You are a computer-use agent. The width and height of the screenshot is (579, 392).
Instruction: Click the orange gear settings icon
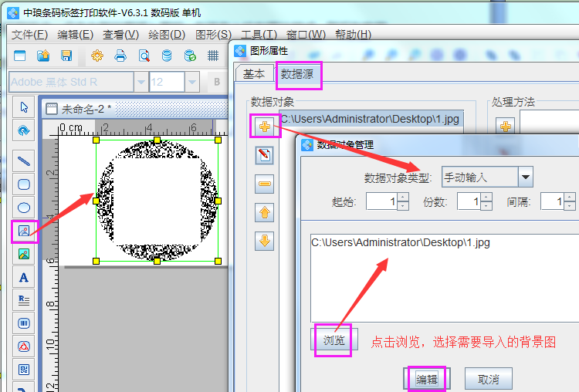pyautogui.click(x=97, y=56)
